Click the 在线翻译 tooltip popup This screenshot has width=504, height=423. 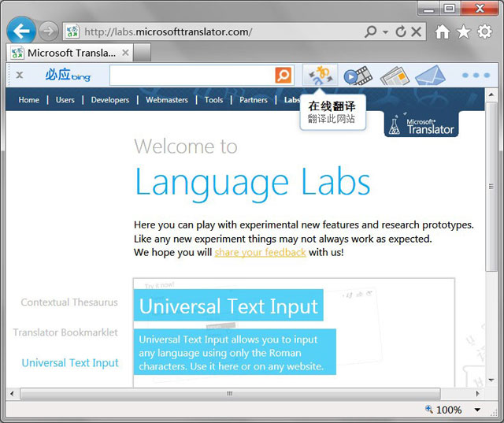click(x=332, y=113)
